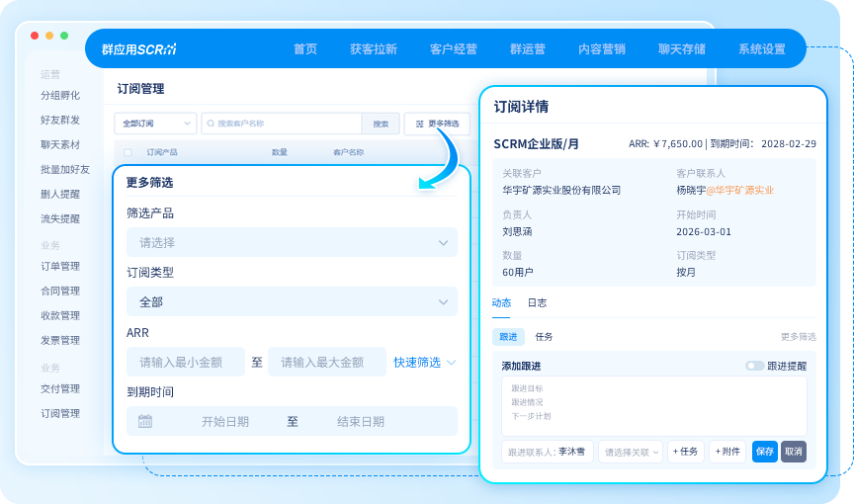Click the 取消 button
This screenshot has width=854, height=504.
point(794,452)
